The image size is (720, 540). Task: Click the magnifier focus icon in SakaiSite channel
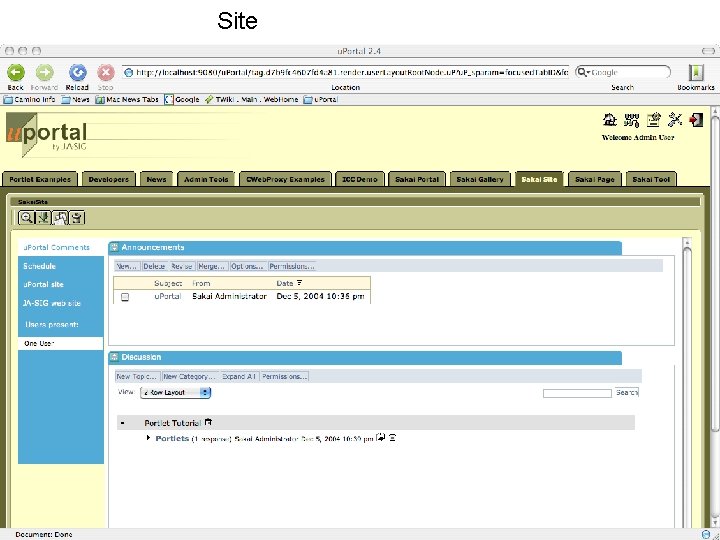click(x=27, y=218)
